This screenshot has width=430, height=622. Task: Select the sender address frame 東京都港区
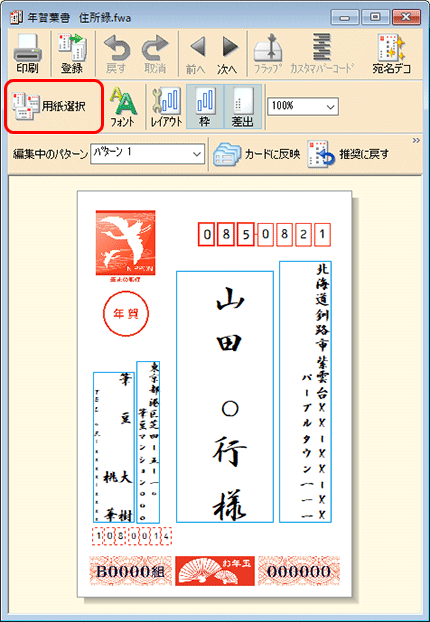148,442
